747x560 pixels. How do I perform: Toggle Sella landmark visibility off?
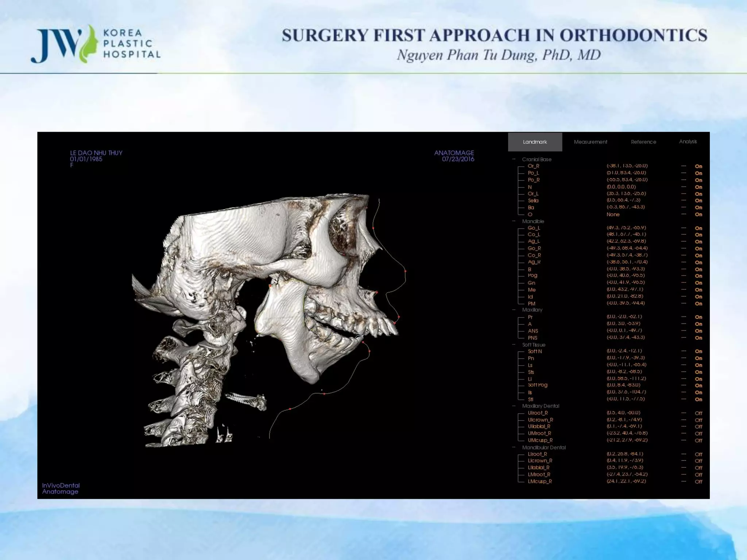click(698, 201)
